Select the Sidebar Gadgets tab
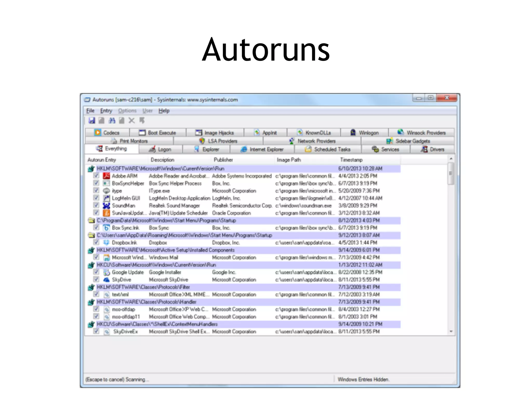The image size is (532, 399). tap(408, 141)
